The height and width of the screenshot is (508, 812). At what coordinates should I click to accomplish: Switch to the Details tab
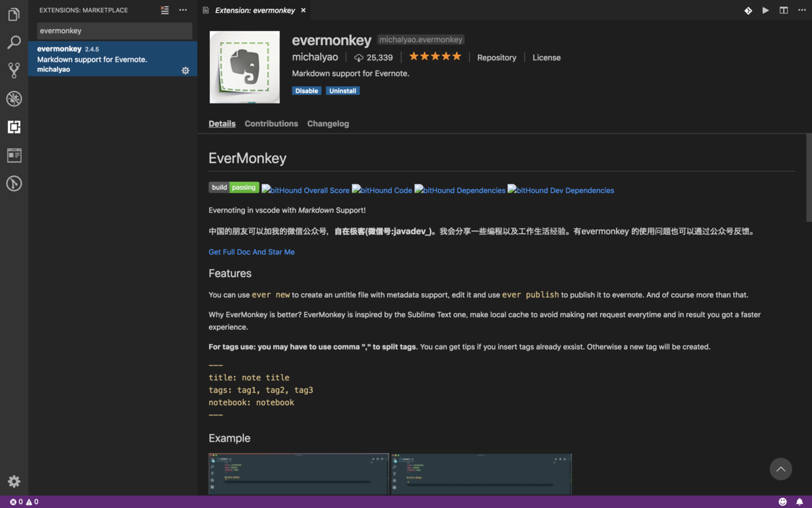tap(222, 123)
